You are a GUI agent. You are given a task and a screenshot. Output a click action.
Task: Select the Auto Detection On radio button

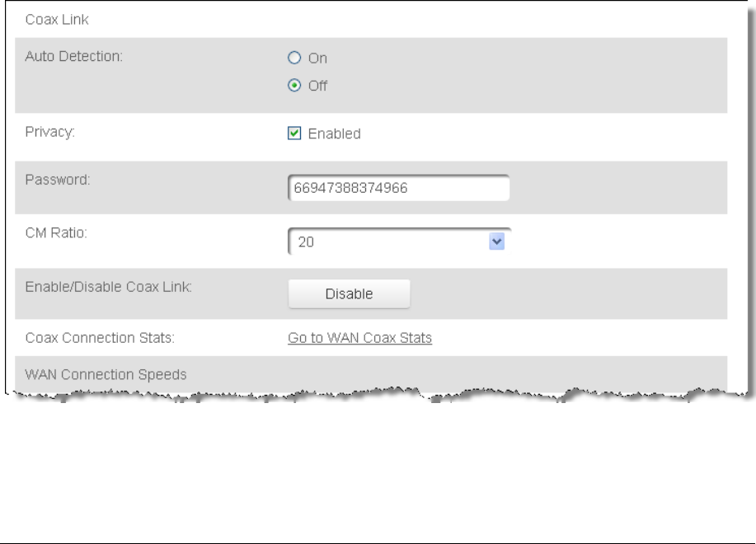294,58
